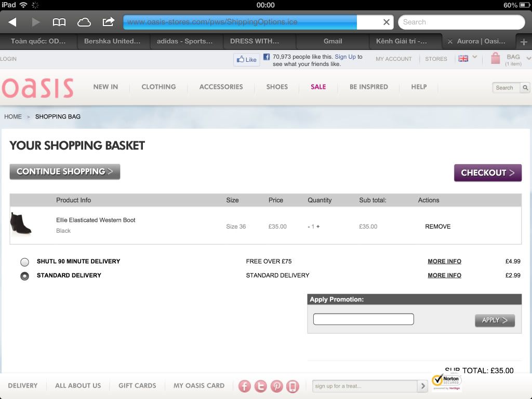Tap the share arrow icon

[108, 22]
